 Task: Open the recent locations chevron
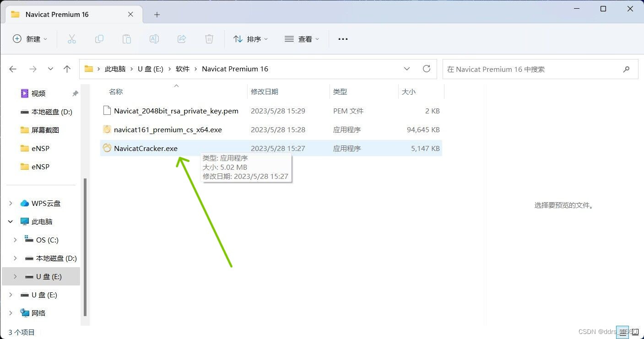pos(50,69)
